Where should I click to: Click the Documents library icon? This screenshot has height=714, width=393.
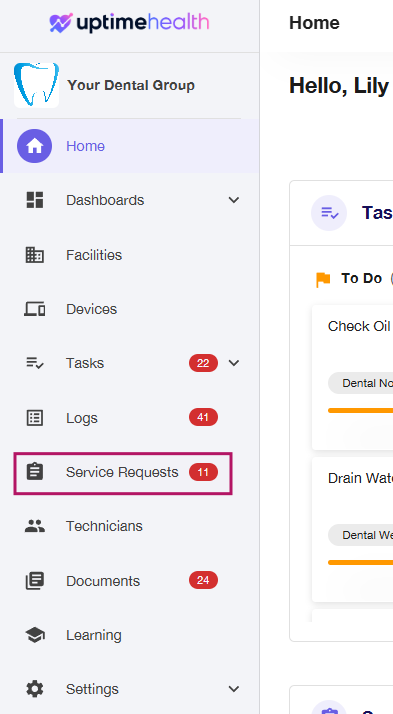35,581
